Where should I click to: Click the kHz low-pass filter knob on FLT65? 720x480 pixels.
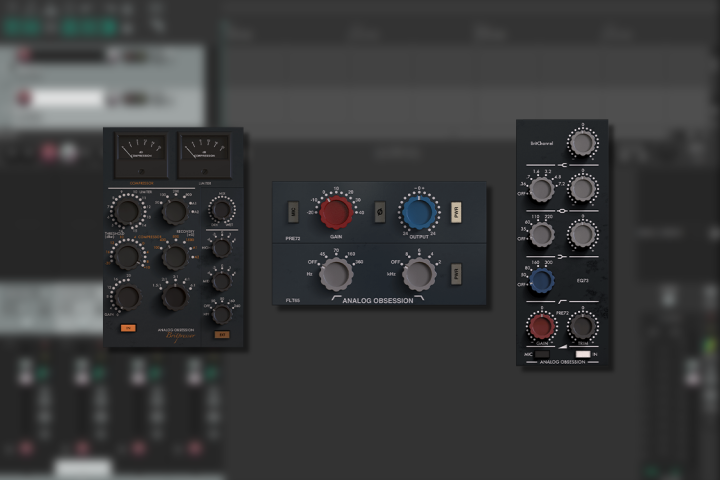tap(420, 273)
